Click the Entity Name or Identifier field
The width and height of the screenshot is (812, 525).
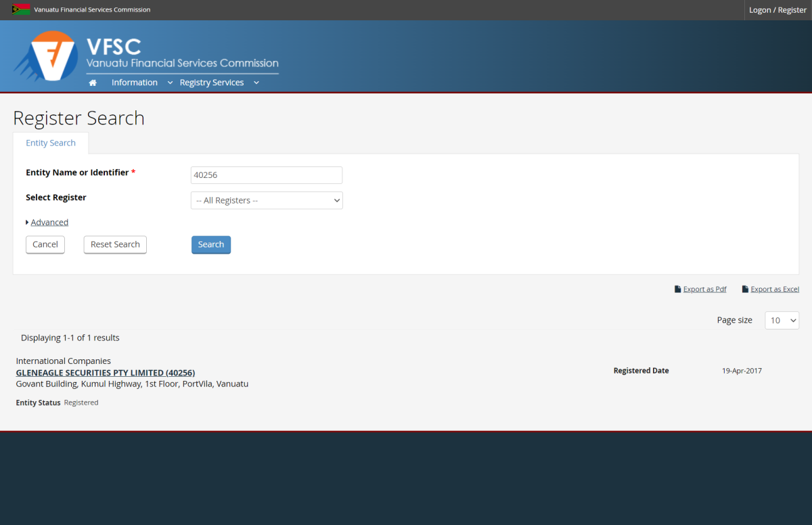[267, 175]
